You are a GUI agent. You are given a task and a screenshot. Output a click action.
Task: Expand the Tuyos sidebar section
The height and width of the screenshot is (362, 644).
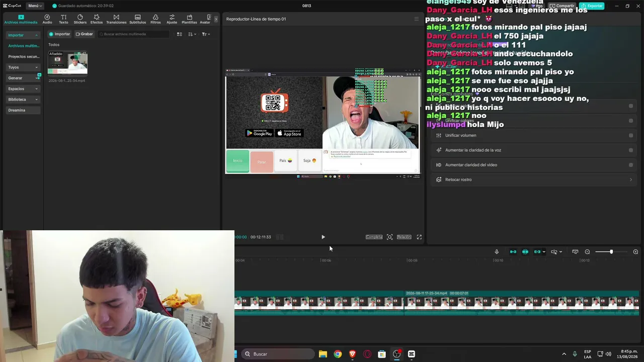pos(23,67)
